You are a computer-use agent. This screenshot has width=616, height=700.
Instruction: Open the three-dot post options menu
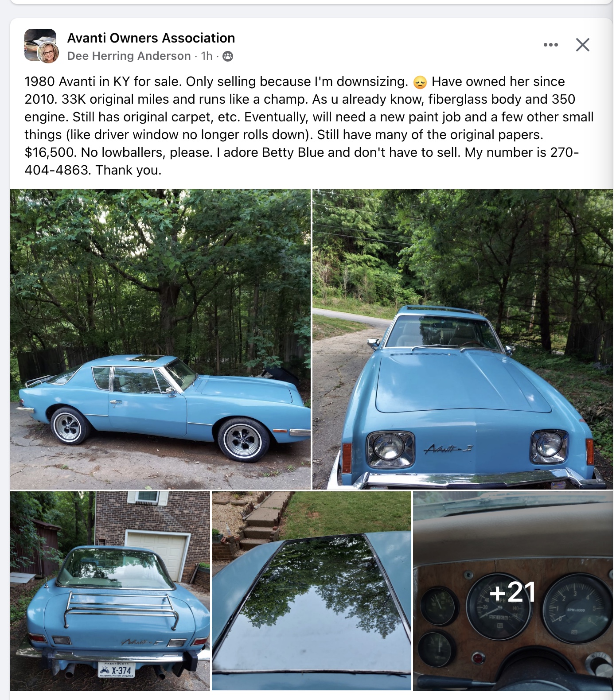[x=550, y=45]
